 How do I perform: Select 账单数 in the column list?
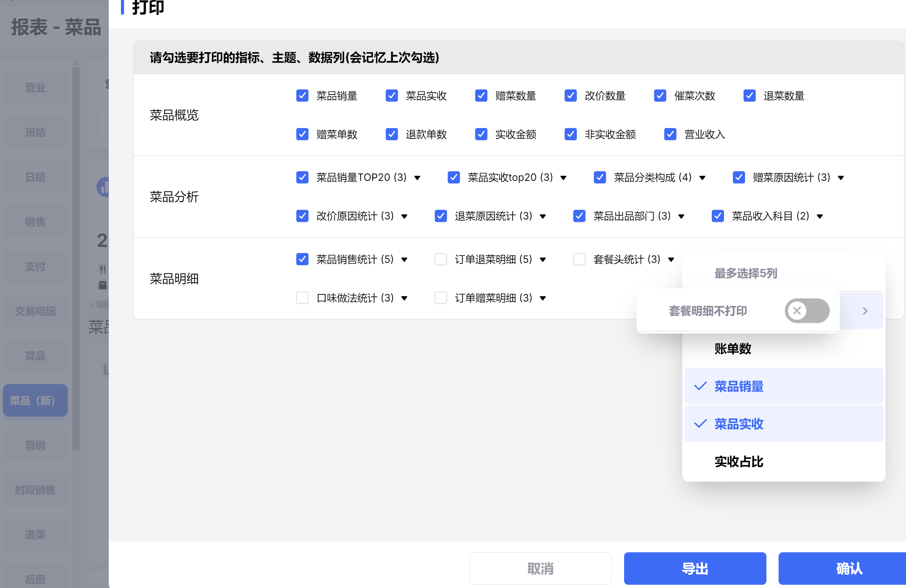[x=733, y=349]
